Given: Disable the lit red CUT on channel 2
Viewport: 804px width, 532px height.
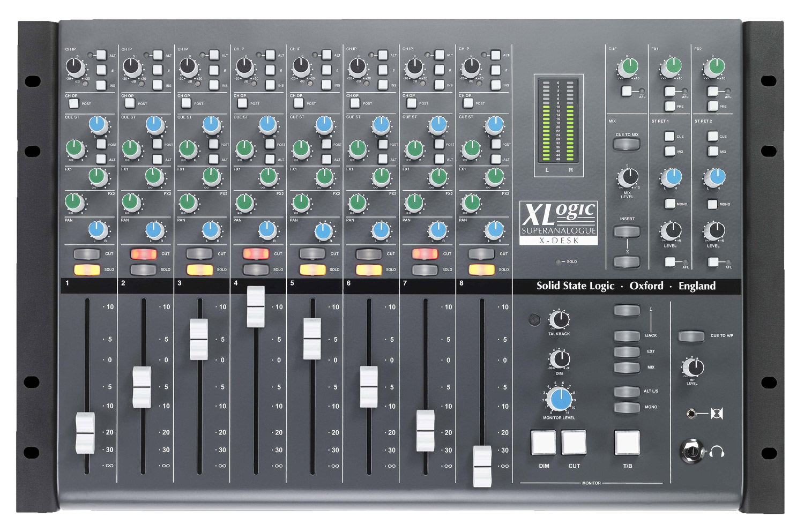Looking at the screenshot, I should coord(143,254).
